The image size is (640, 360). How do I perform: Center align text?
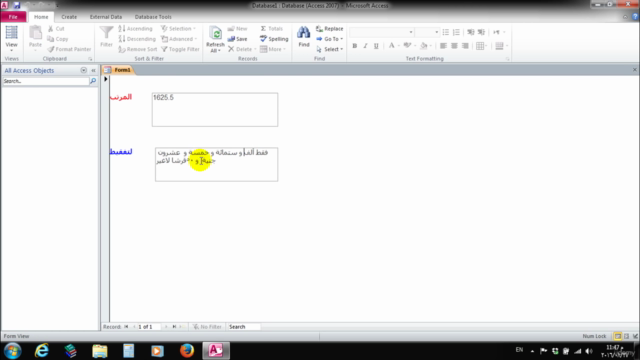pos(454,46)
